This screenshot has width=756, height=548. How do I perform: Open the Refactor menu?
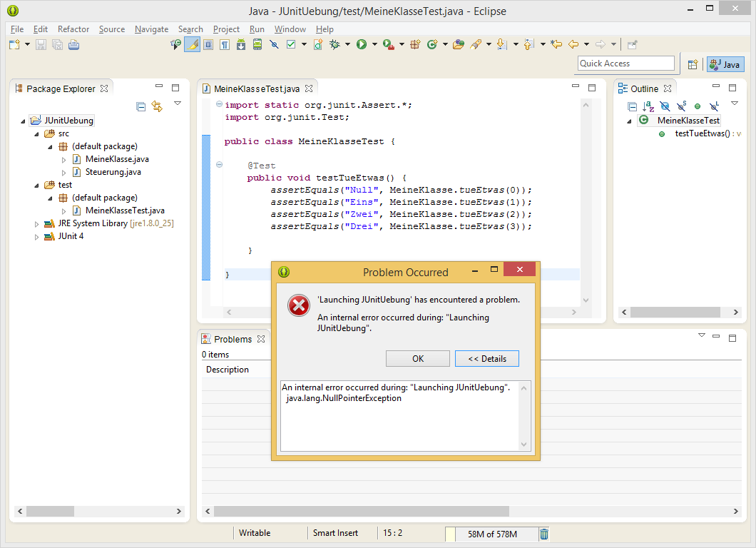tap(73, 29)
